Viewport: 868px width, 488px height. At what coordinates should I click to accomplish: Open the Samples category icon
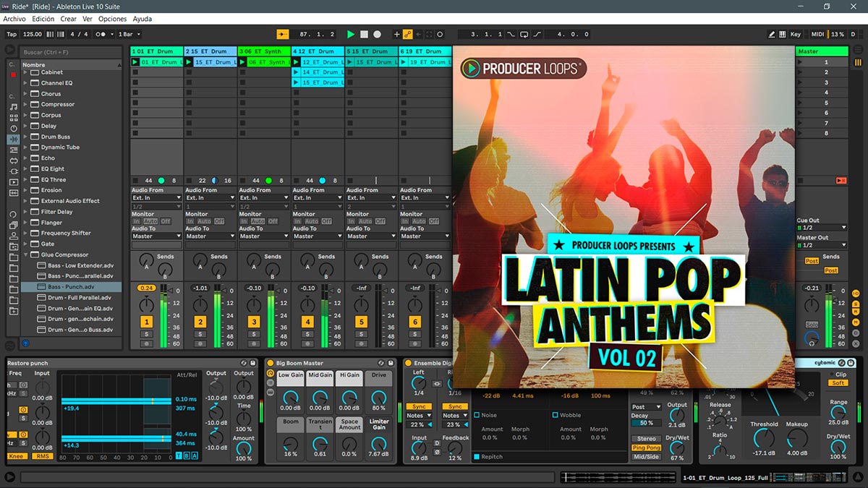pyautogui.click(x=14, y=192)
